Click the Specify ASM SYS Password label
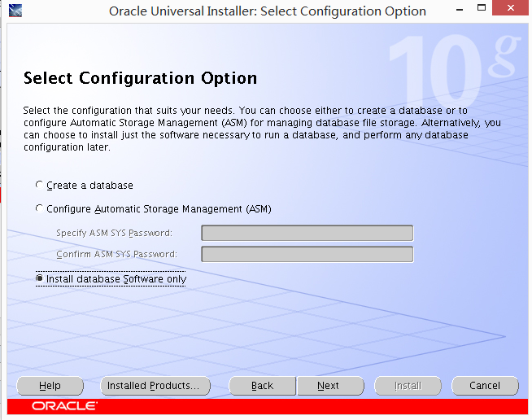The width and height of the screenshot is (532, 420). click(x=115, y=233)
